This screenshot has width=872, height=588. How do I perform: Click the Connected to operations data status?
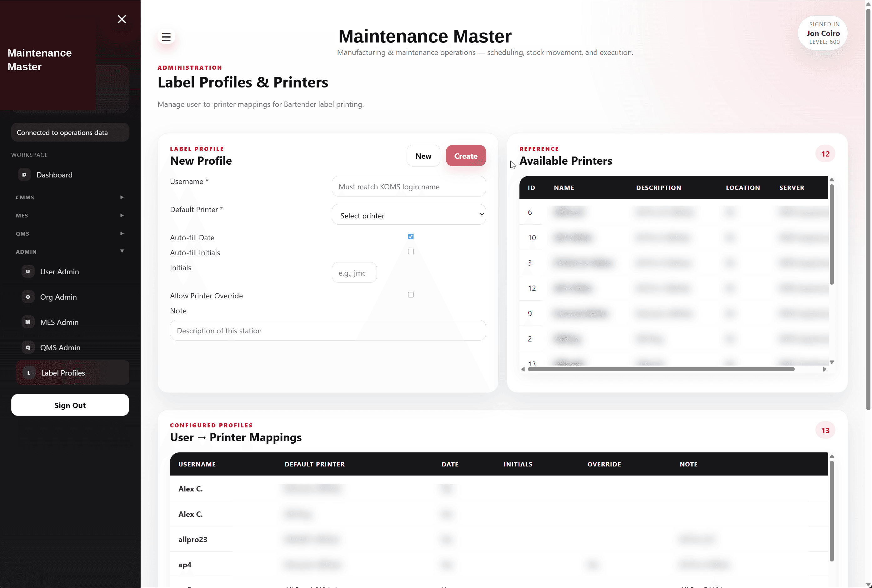(70, 132)
